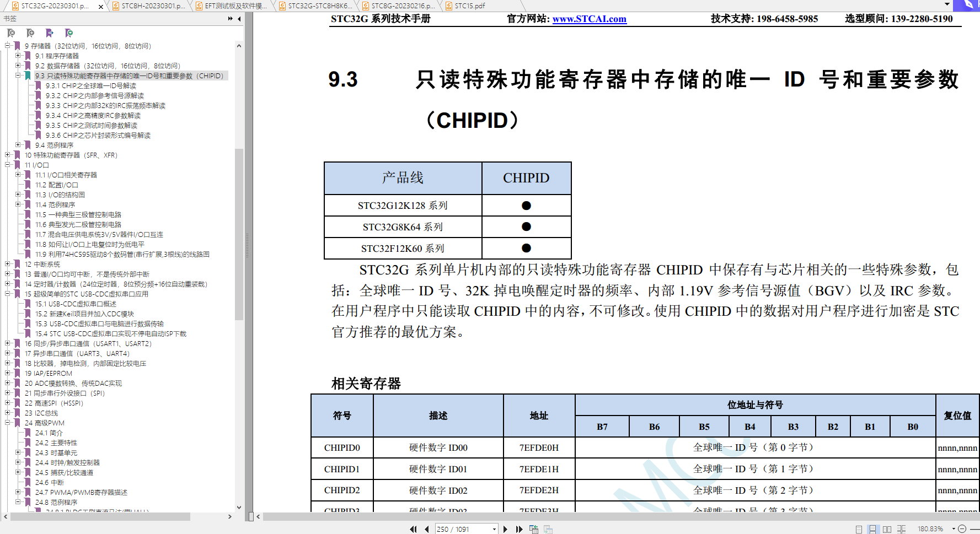Open bookmark 23 I2C总线

(x=41, y=413)
